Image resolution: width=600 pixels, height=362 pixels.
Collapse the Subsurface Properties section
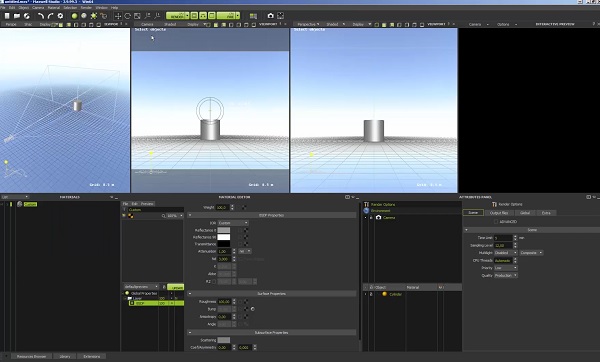190,333
